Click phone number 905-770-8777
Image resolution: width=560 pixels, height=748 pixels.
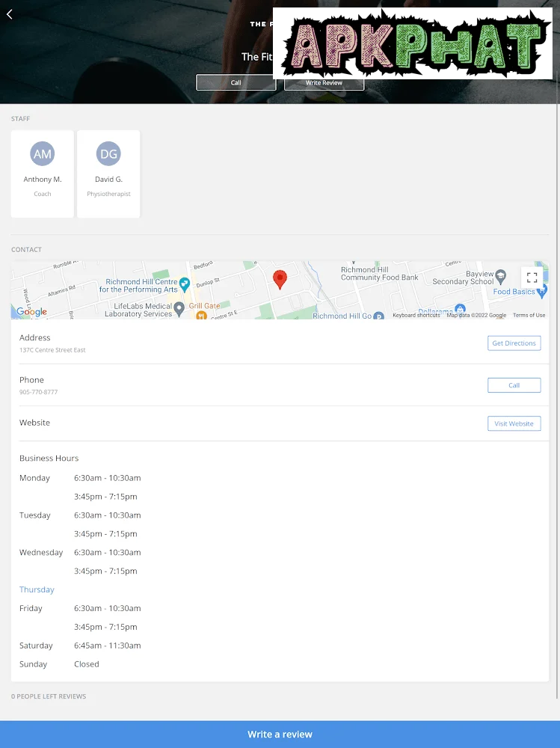[38, 392]
